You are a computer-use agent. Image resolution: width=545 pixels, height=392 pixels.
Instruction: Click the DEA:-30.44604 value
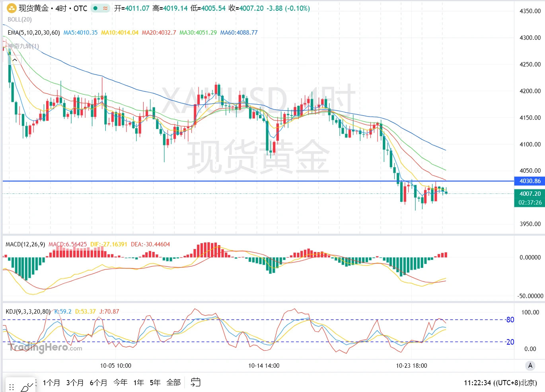tap(150, 244)
